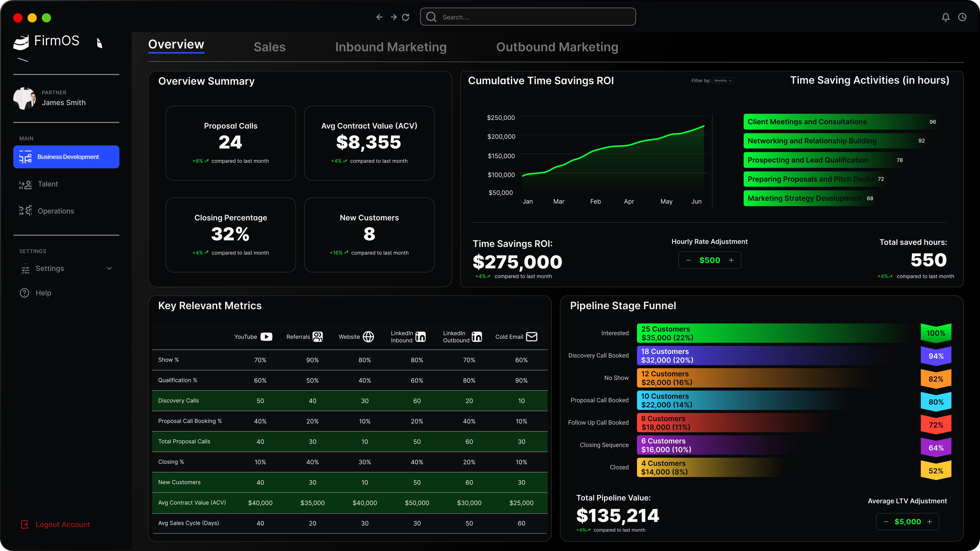Click the Referrals people icon
The image size is (980, 551).
click(x=318, y=336)
